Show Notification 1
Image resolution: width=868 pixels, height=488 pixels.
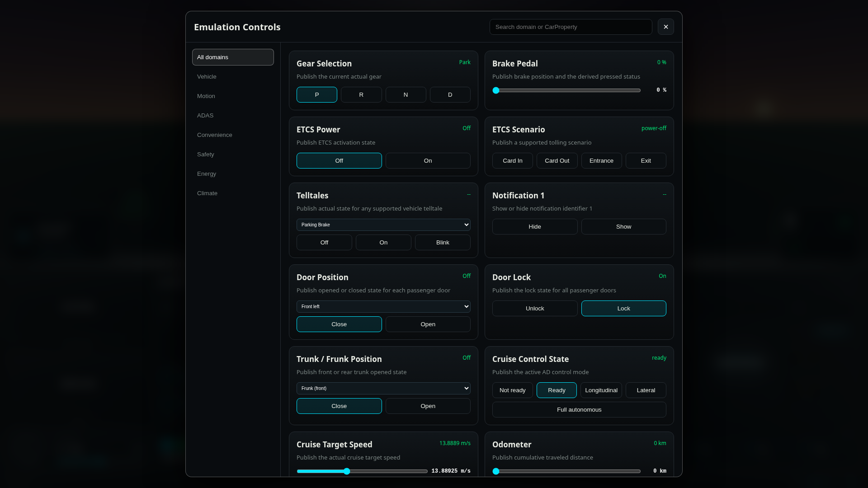[623, 226]
